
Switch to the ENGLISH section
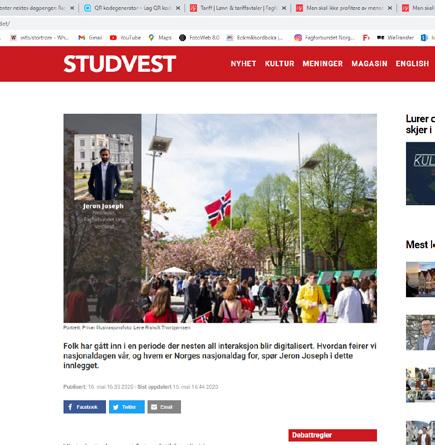point(412,64)
